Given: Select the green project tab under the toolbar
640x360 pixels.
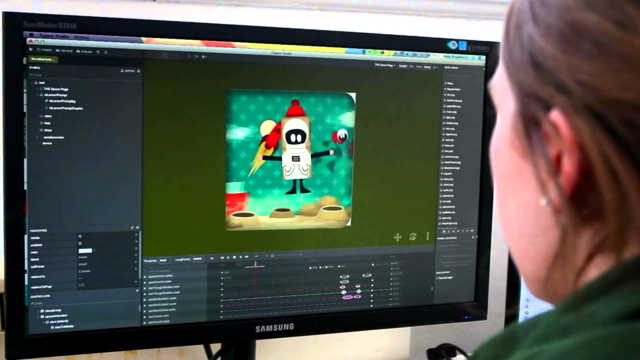Looking at the screenshot, I should click(43, 60).
